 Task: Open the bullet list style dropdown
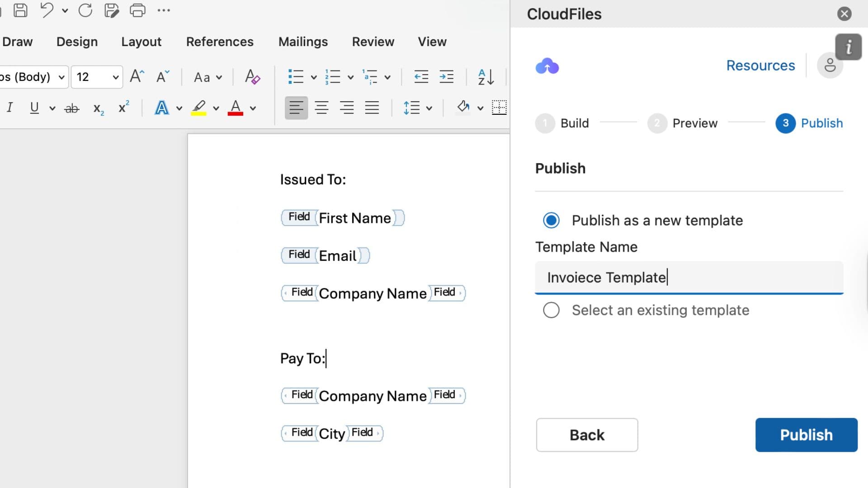(313, 77)
